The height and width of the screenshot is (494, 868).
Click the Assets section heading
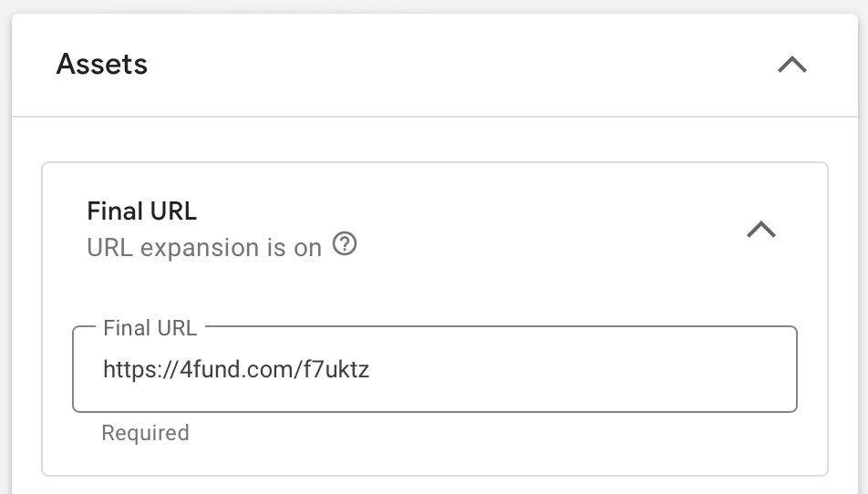point(102,64)
